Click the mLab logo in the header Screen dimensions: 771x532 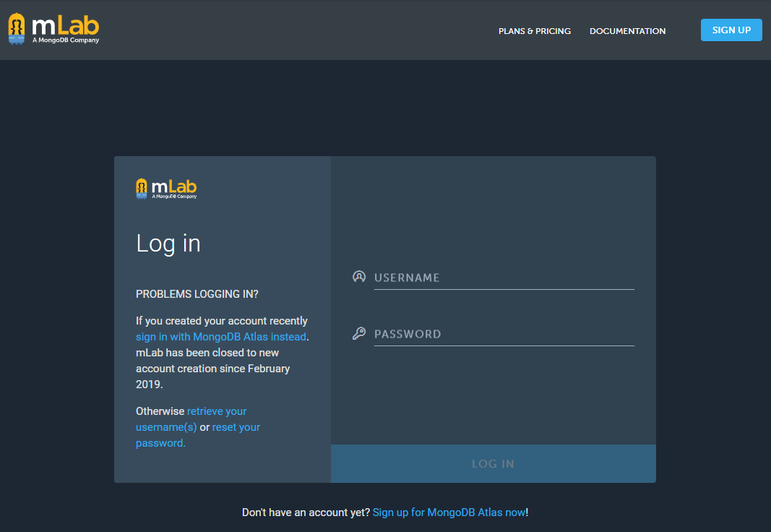[53, 28]
